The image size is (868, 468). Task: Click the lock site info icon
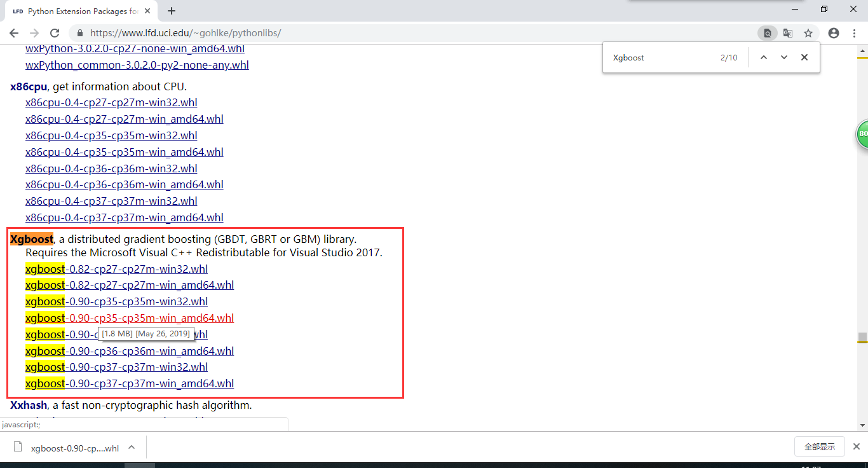click(x=80, y=33)
